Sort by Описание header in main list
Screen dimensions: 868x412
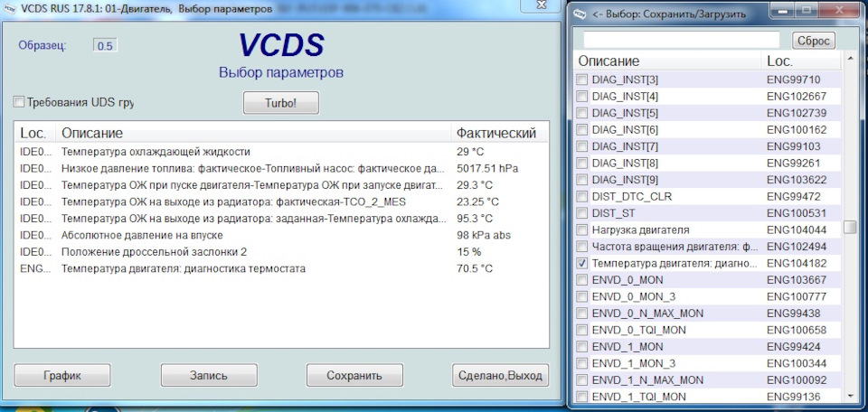(x=253, y=133)
